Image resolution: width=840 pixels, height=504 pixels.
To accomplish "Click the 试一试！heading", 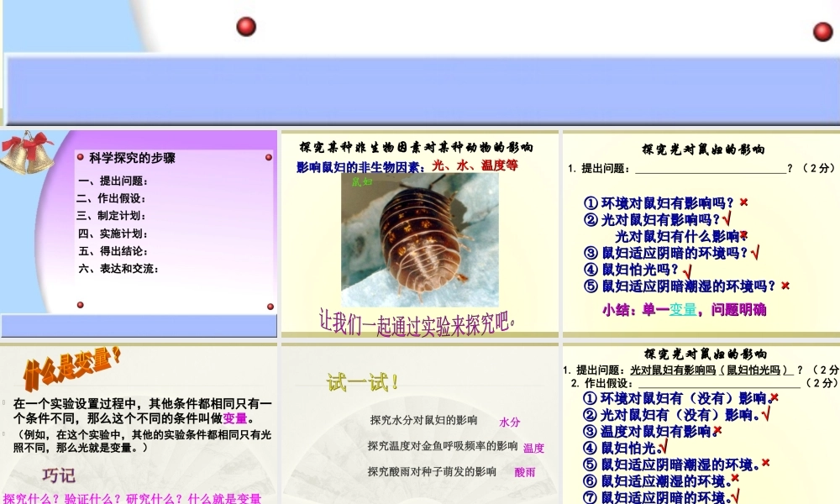I will [361, 382].
